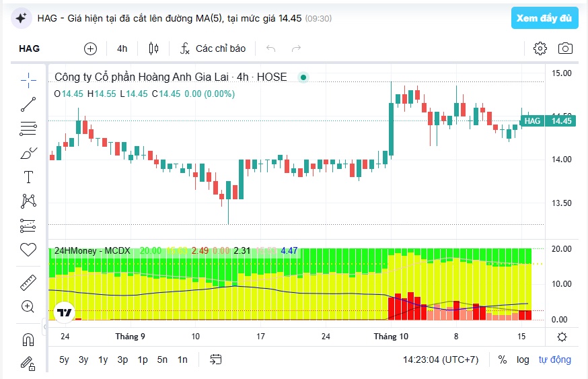
Task: Open the candlestick chart type menu
Action: pyautogui.click(x=154, y=48)
